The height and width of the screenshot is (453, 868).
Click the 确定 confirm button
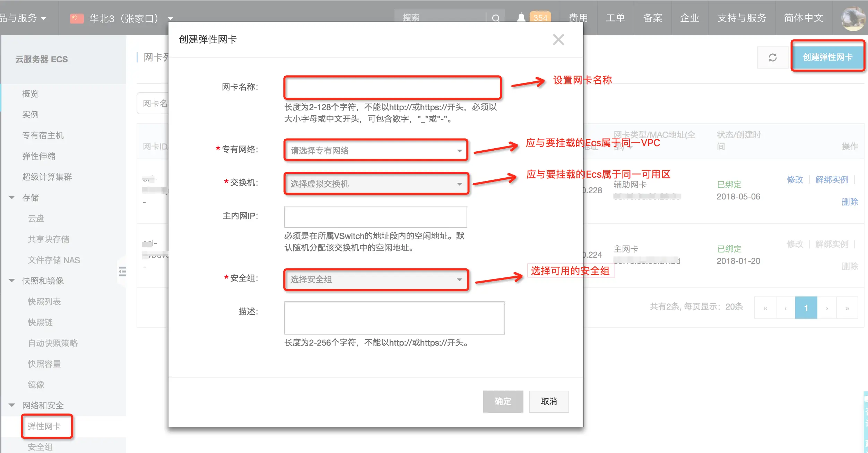pos(503,401)
